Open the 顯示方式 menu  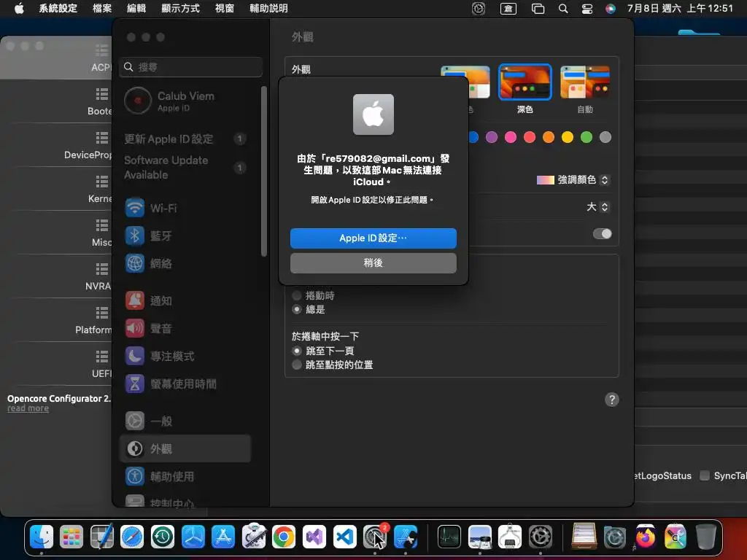tap(181, 8)
